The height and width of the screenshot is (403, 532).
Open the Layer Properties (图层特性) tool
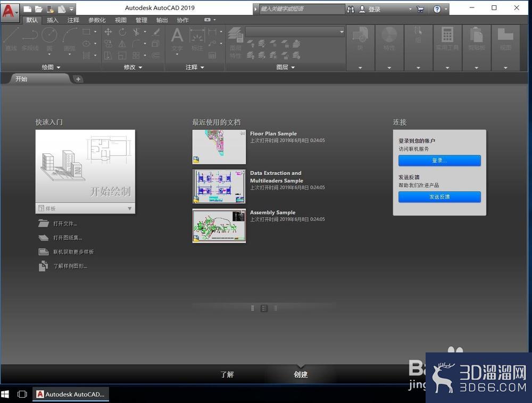point(236,43)
